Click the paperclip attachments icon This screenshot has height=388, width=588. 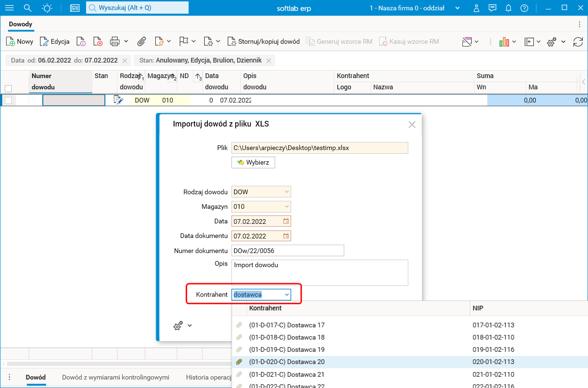coord(142,42)
